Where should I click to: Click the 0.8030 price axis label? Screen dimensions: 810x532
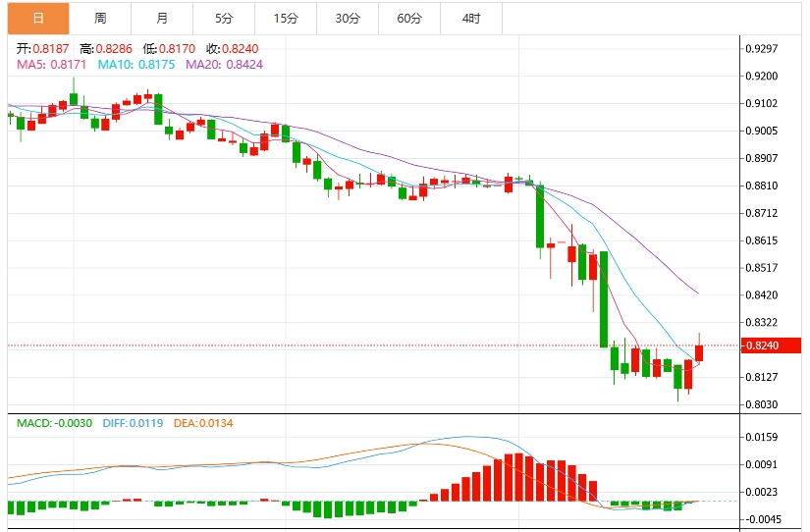click(x=762, y=404)
